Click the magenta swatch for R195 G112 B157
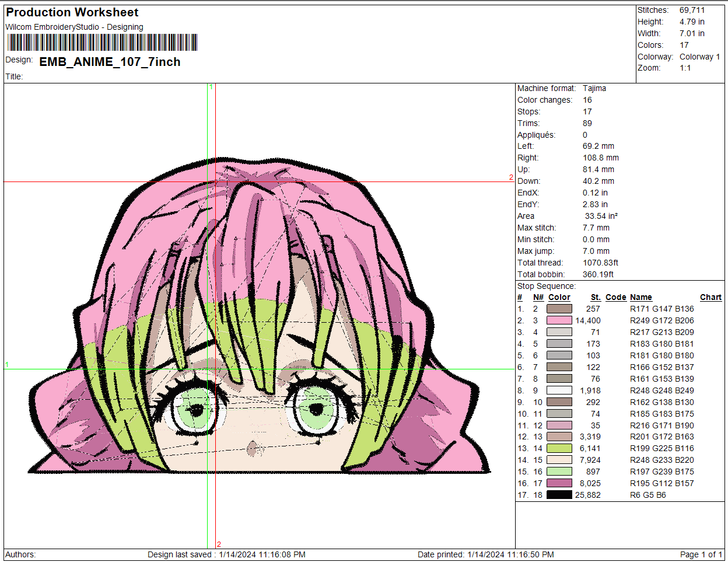 [x=559, y=483]
